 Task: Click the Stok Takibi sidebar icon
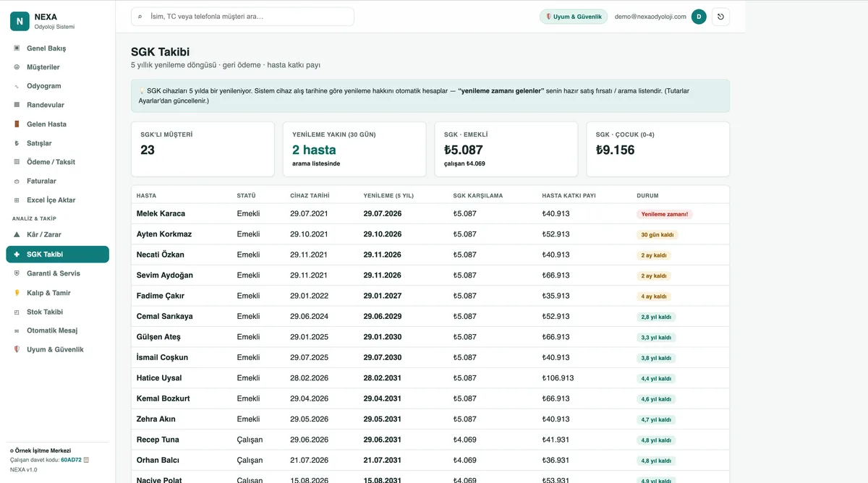(x=17, y=312)
